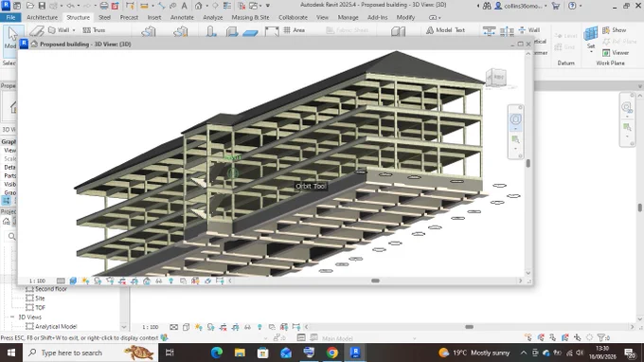Viewport: 644px width, 362px height.
Task: Click the Area reinforcement tool
Action: tap(295, 30)
